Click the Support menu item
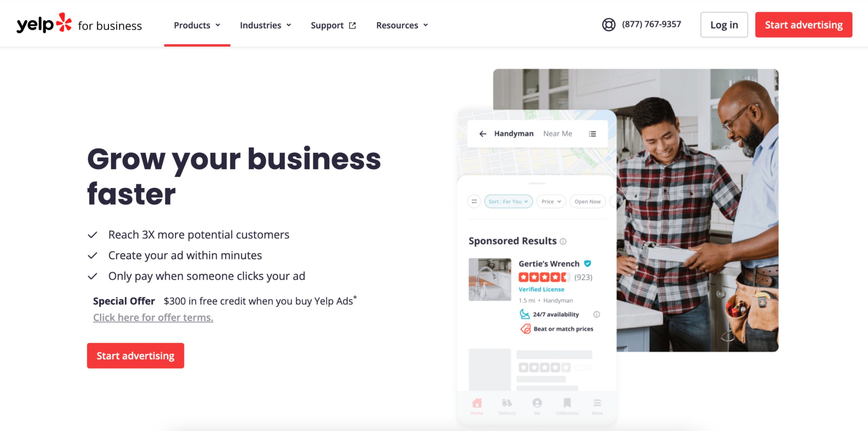The width and height of the screenshot is (868, 431). tap(332, 25)
